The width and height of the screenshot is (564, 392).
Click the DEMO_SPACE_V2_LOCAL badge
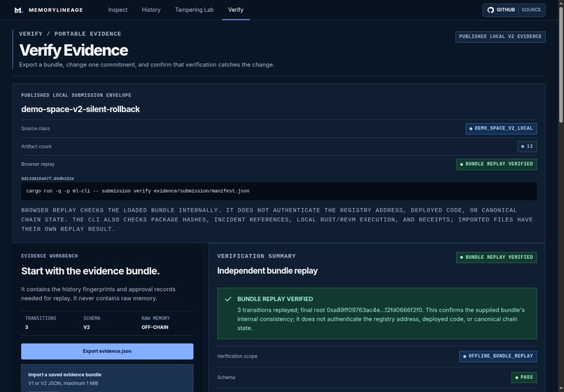click(501, 129)
